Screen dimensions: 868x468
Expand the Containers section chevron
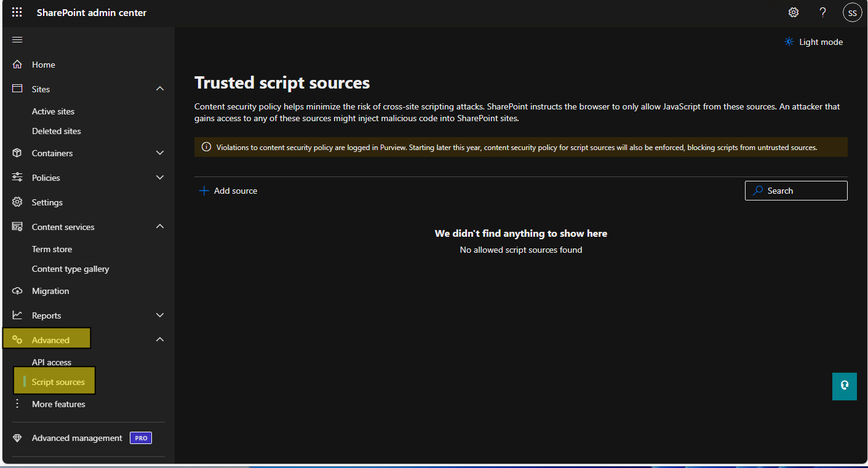160,153
